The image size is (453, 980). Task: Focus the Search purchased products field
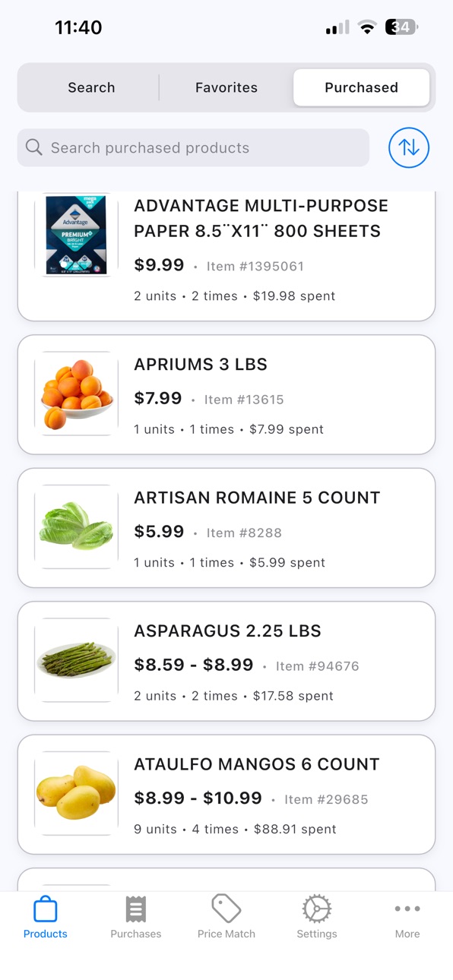pos(193,147)
